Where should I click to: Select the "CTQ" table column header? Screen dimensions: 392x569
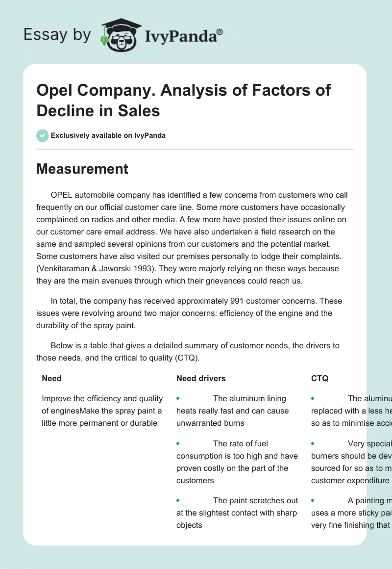[319, 378]
